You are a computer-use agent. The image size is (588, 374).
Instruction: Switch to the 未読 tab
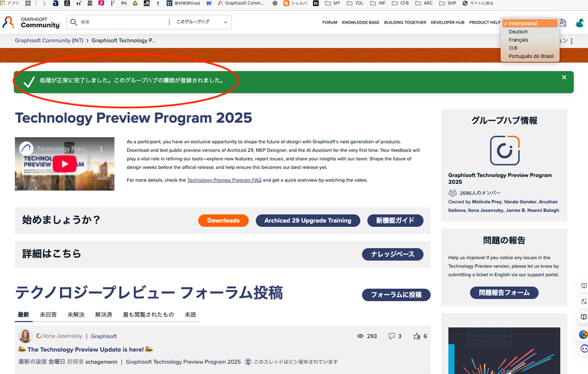click(x=191, y=315)
